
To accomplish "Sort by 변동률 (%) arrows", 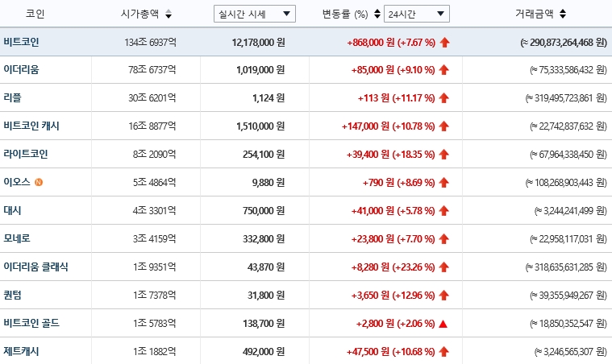I will (x=377, y=14).
